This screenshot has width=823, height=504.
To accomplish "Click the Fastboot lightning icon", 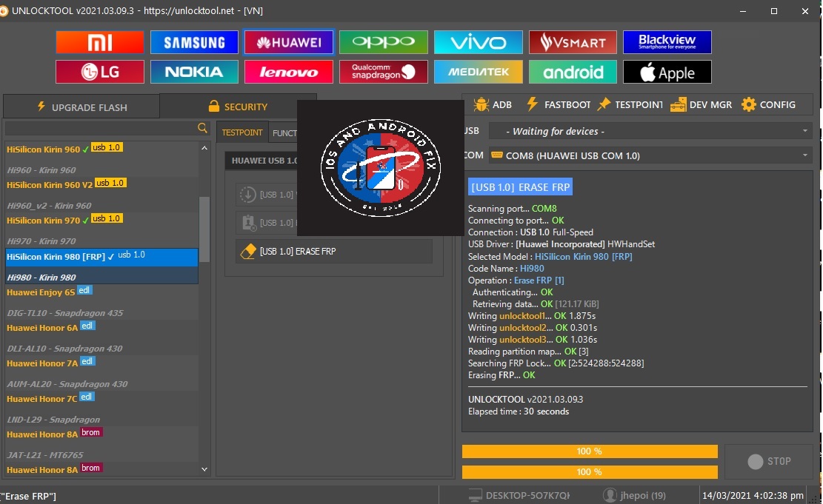I will coord(532,104).
